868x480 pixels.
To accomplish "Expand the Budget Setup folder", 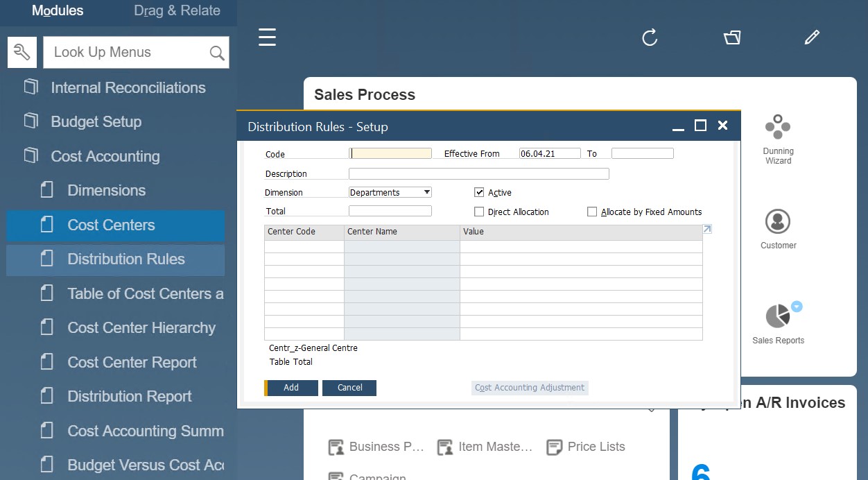I will pos(96,122).
